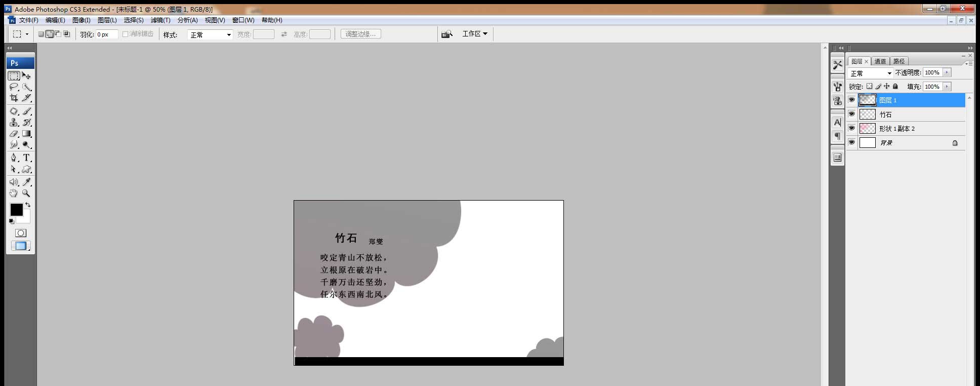Open the Clone Source collapsed panel
980x386 pixels.
coord(837,101)
